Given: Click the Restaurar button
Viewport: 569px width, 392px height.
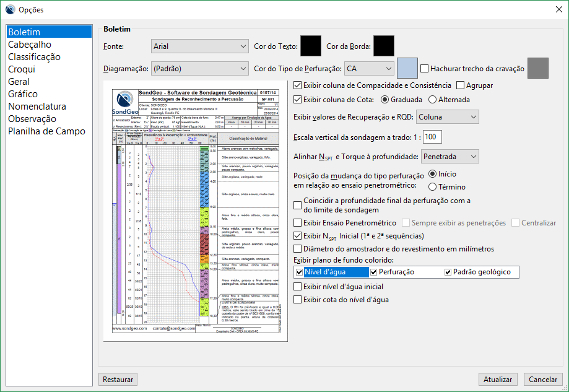Looking at the screenshot, I should [118, 379].
